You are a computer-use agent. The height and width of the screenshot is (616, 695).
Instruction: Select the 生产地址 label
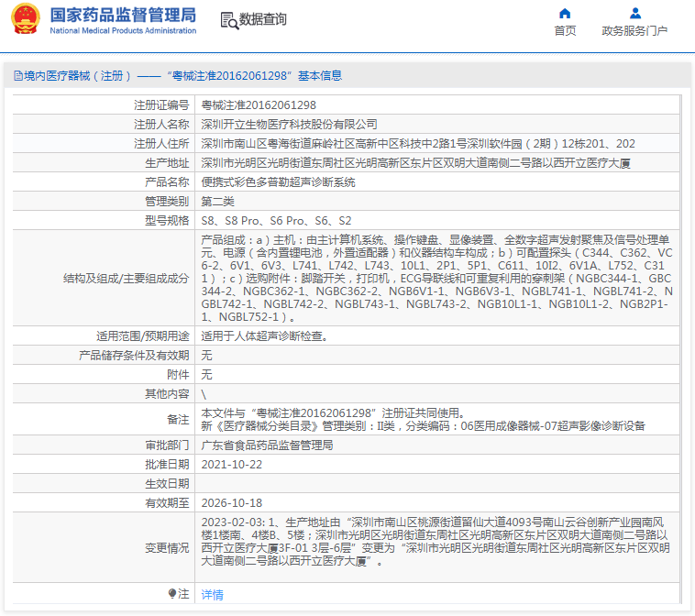click(x=167, y=163)
